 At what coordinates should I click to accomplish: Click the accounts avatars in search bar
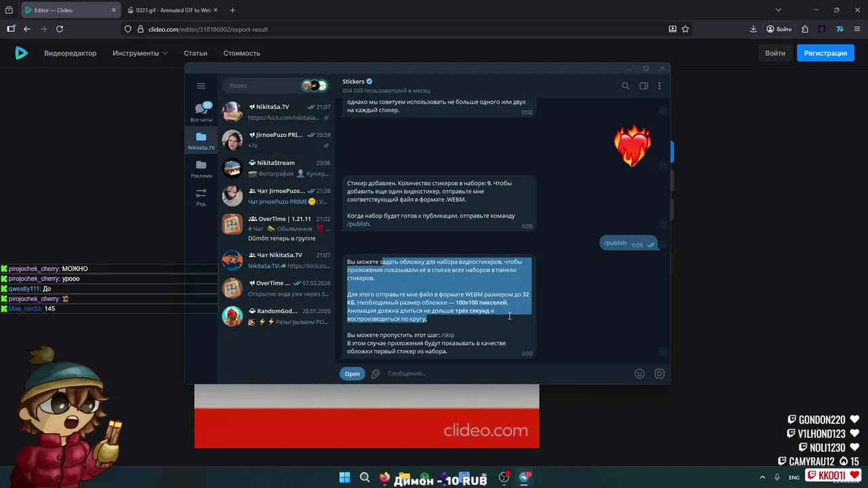point(314,85)
